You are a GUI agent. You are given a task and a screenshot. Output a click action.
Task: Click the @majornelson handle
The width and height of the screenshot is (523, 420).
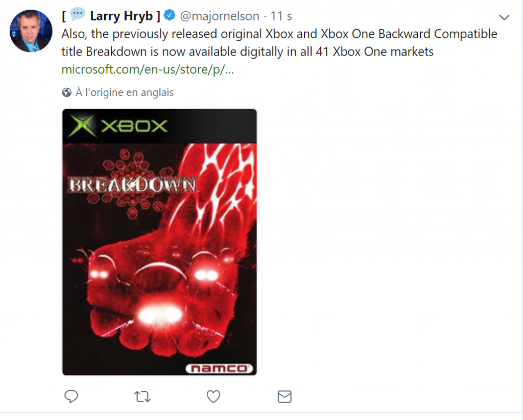coord(220,16)
